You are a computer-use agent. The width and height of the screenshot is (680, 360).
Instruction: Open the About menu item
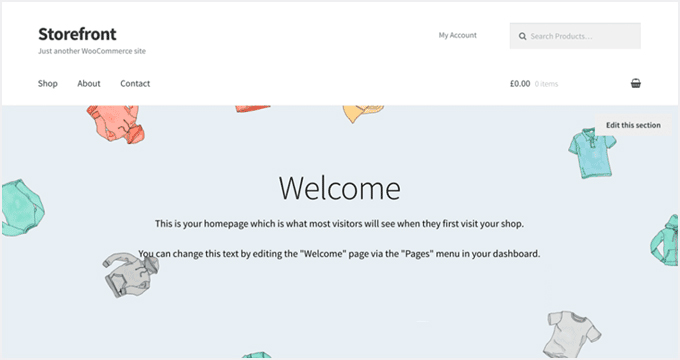pos(89,83)
